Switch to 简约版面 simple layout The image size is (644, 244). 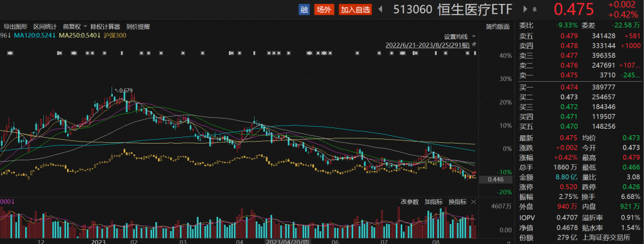point(498,26)
